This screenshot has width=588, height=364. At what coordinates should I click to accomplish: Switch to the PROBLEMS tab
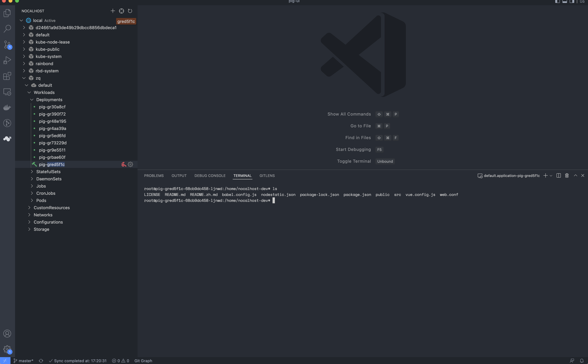(x=154, y=176)
